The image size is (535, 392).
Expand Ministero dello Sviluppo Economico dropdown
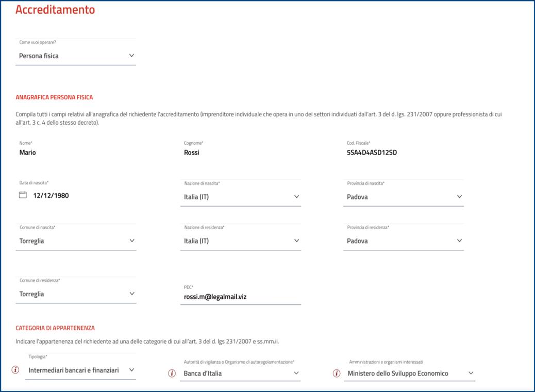[x=409, y=373]
